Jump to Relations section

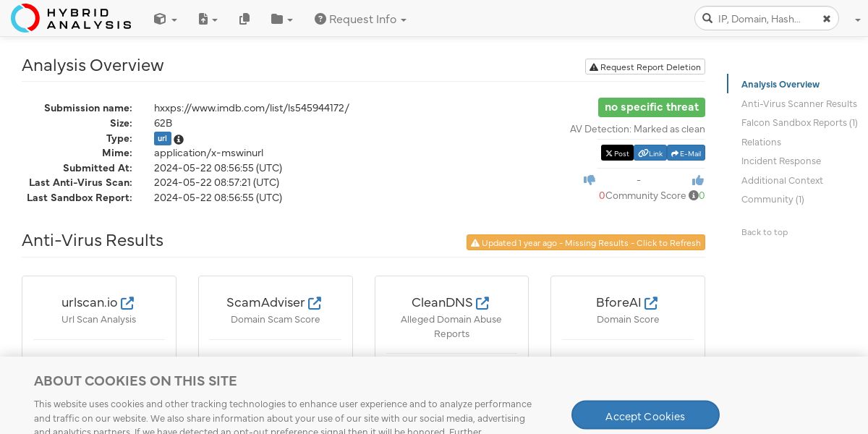point(761,142)
